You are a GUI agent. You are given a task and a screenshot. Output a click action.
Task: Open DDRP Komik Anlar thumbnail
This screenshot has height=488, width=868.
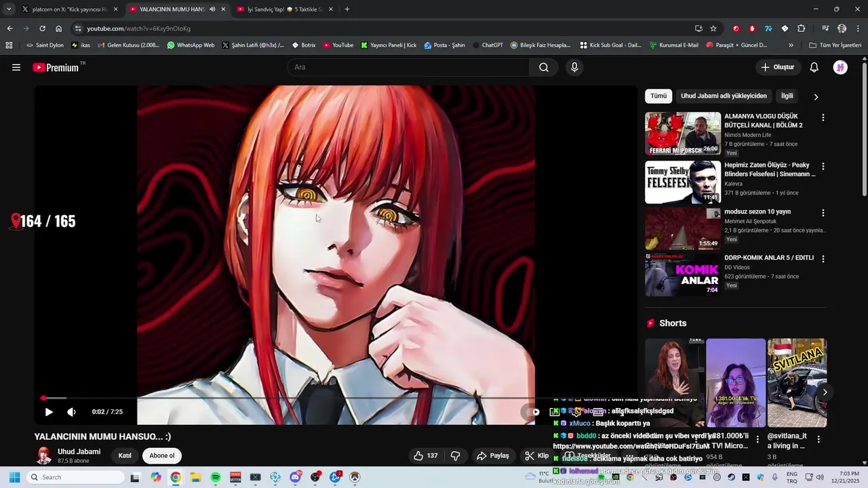[x=683, y=274]
